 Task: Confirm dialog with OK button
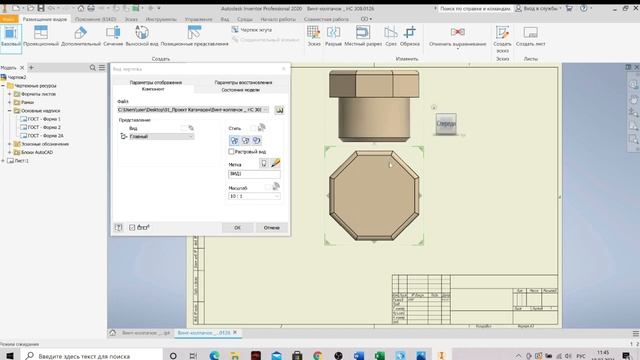click(238, 227)
